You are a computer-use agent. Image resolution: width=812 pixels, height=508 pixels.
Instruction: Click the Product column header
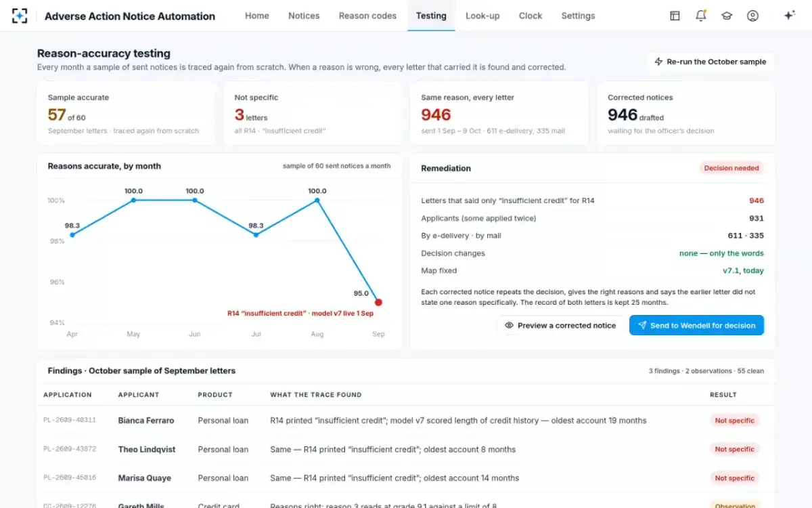click(x=215, y=395)
